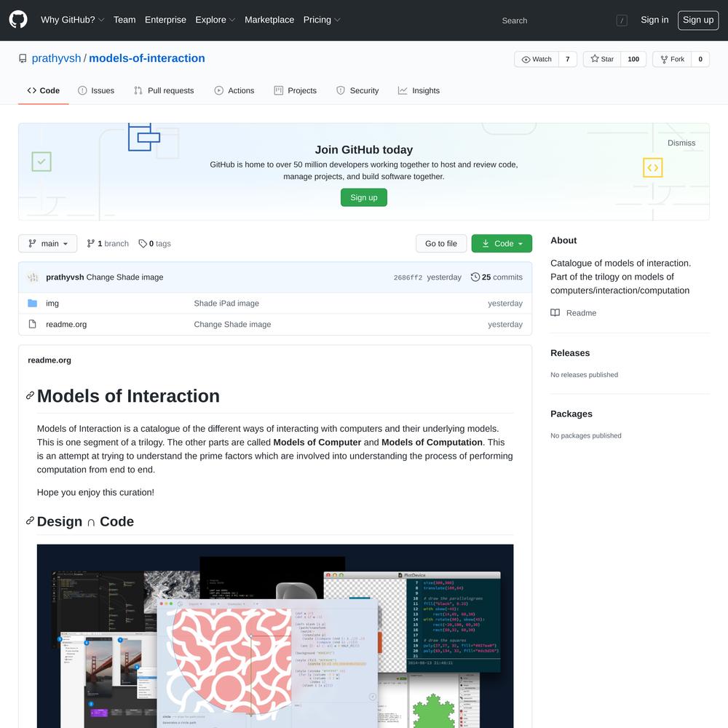Open the Enterprise link in header
This screenshot has width=728, height=728.
[165, 20]
